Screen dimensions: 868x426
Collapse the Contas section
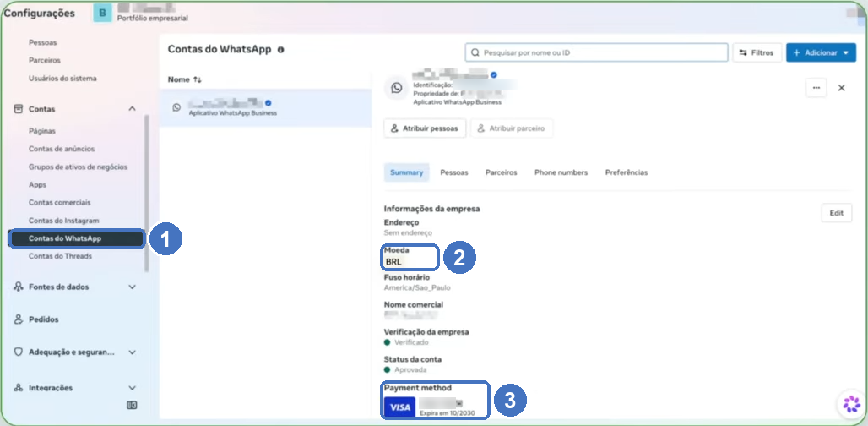pos(132,109)
